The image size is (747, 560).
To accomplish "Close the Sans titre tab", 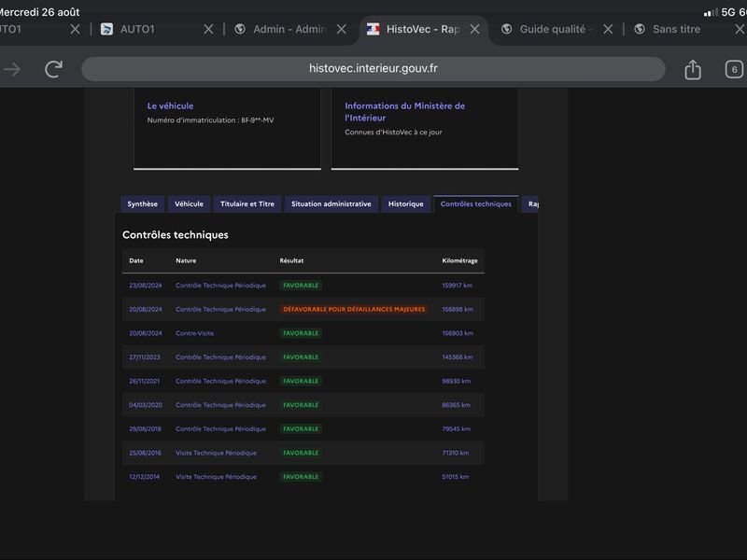I will click(740, 30).
